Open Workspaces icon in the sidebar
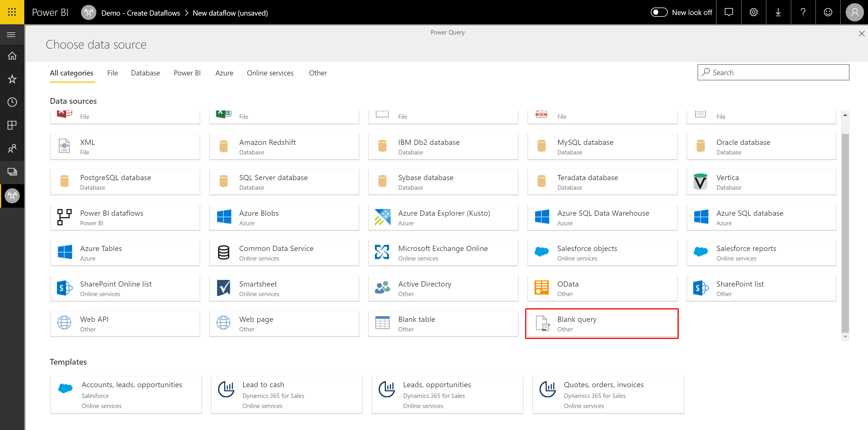The image size is (868, 430). (x=12, y=172)
